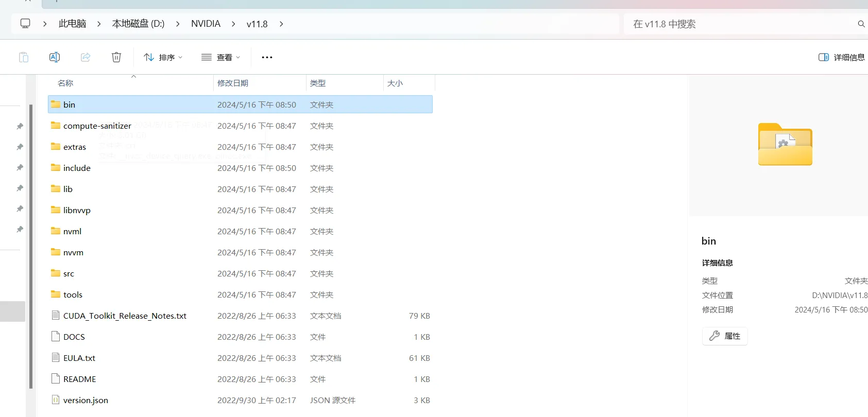The width and height of the screenshot is (868, 417).
Task: Click the libnvvp folder name
Action: [77, 210]
